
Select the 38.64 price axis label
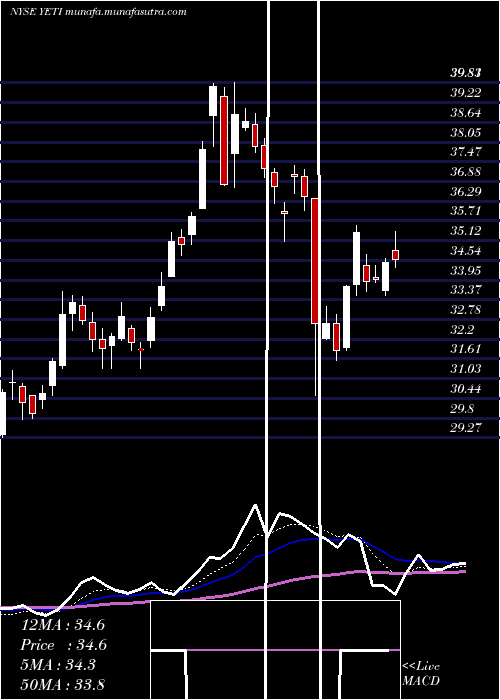[465, 112]
